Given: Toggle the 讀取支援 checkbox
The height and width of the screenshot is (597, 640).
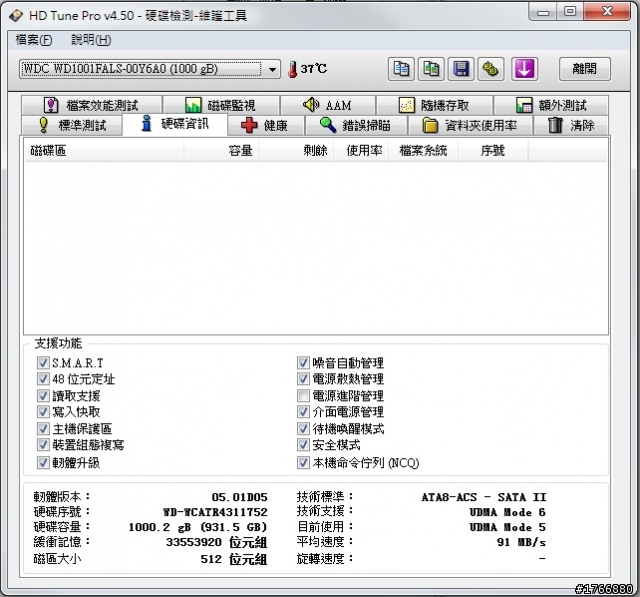Looking at the screenshot, I should 43,395.
